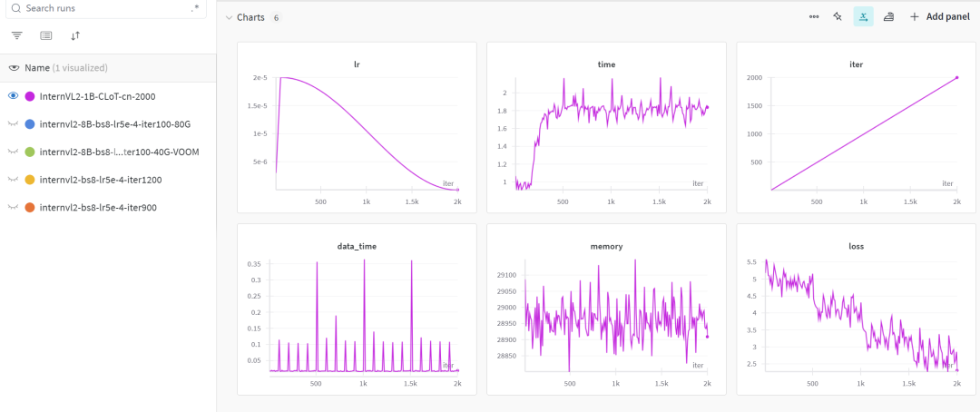Image resolution: width=980 pixels, height=412 pixels.
Task: Select the lr chart panel
Action: pyautogui.click(x=357, y=128)
